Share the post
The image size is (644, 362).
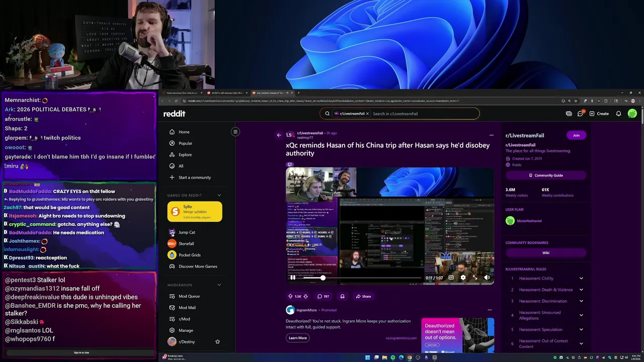click(x=363, y=296)
